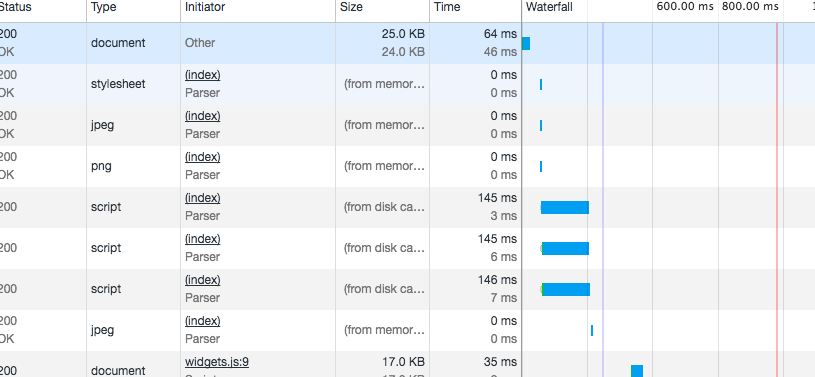Select '(from memor…' size in png row
Viewport: 815px width, 377px height.
[x=384, y=166]
